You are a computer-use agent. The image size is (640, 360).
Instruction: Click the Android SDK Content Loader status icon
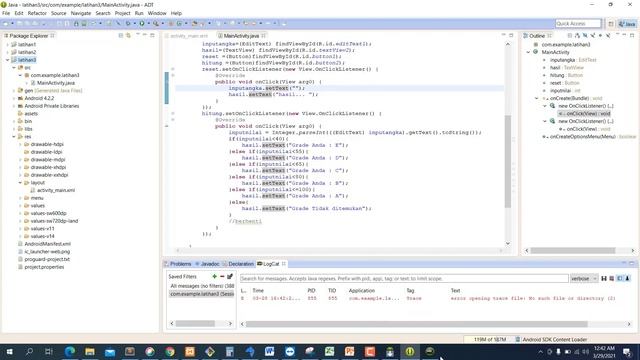click(518, 339)
